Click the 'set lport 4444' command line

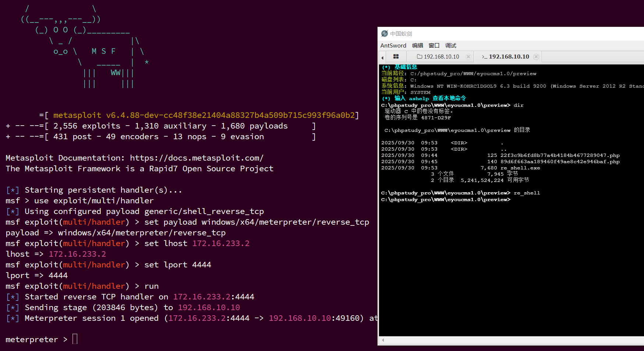(x=108, y=264)
